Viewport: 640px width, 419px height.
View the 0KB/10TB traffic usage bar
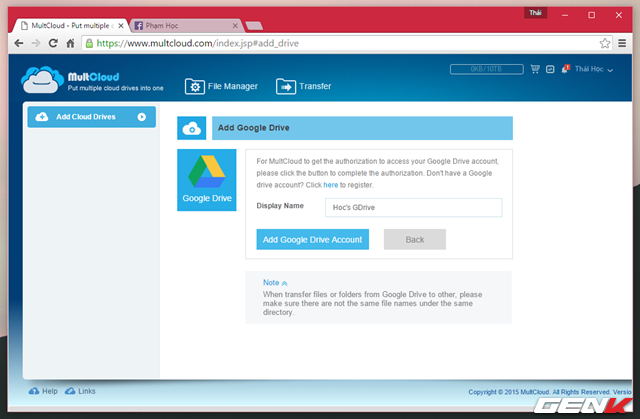[x=487, y=69]
